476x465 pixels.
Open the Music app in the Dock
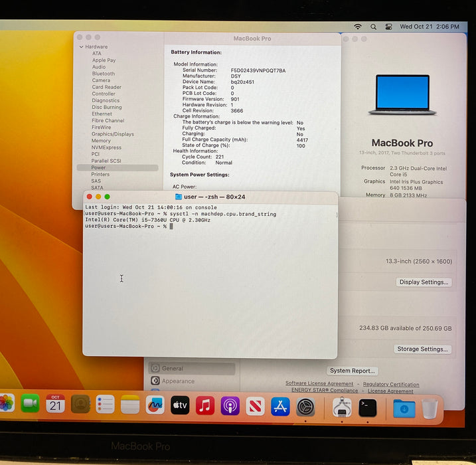click(205, 405)
